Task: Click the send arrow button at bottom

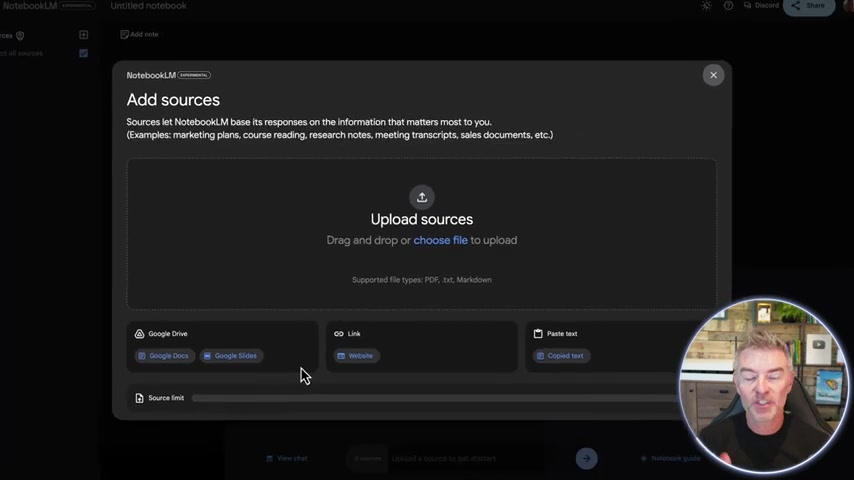Action: [587, 458]
